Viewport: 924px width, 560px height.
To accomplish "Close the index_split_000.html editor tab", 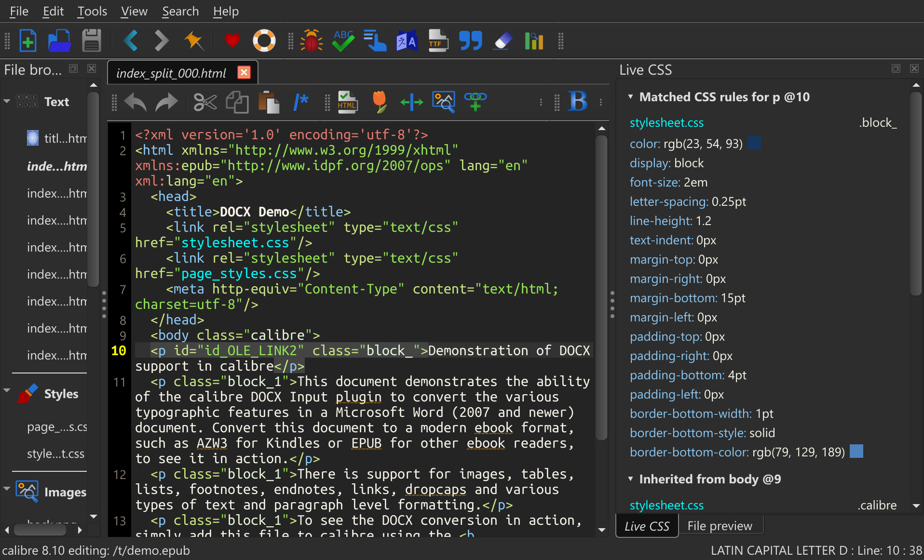I will point(244,73).
